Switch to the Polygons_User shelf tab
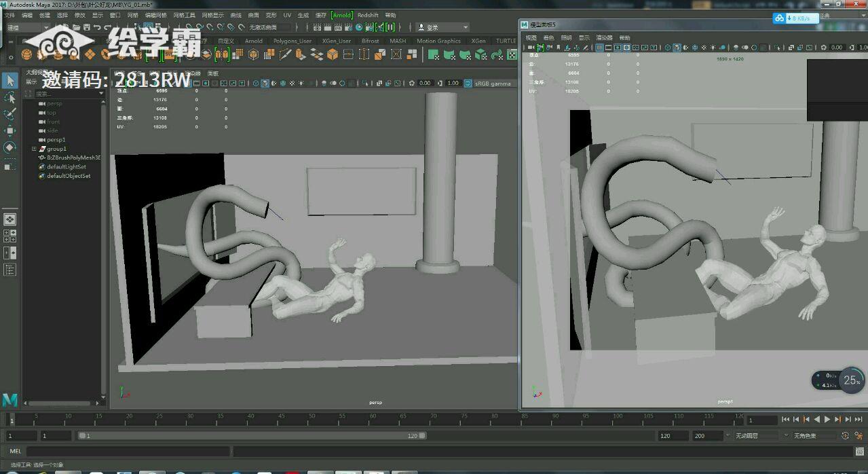The image size is (868, 474). (x=293, y=41)
